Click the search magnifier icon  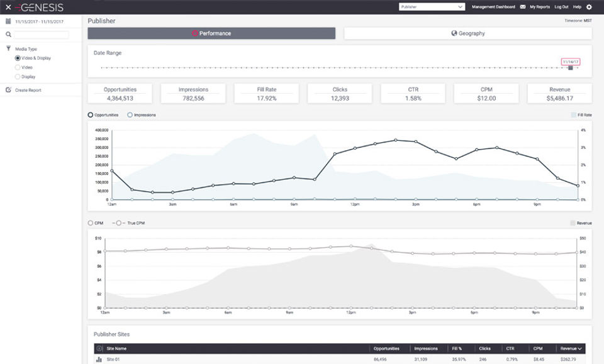(8, 35)
